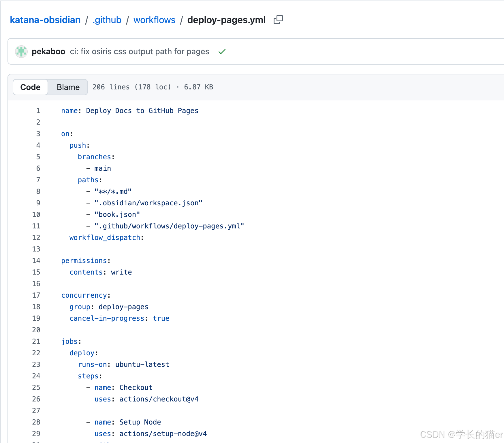Viewport: 504px width, 443px height.
Task: Click the 'branches:' key
Action: coord(96,157)
